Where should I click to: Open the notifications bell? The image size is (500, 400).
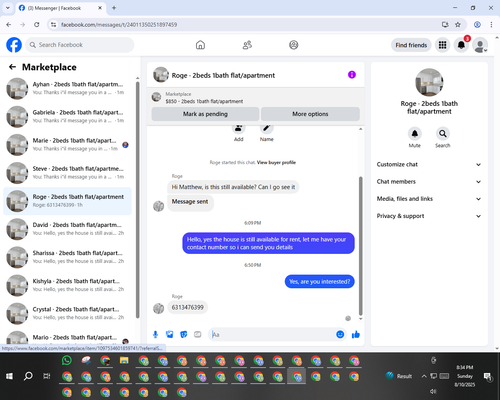pyautogui.click(x=461, y=45)
